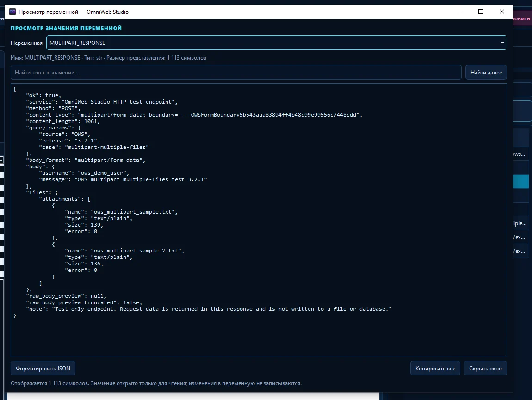The image size is (532, 400).
Task: Minimize the variable viewer window
Action: pos(460,12)
